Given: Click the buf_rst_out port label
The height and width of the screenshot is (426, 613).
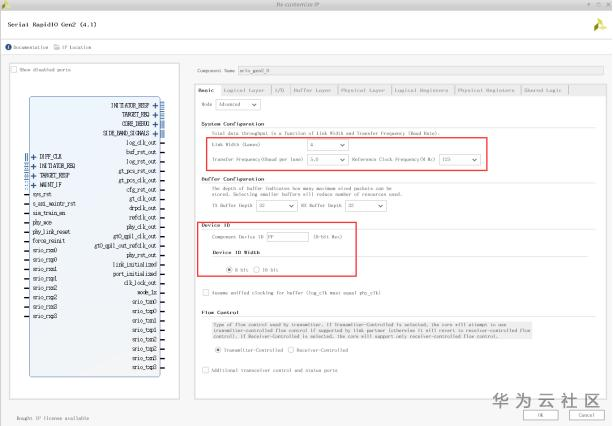Looking at the screenshot, I should (141, 152).
